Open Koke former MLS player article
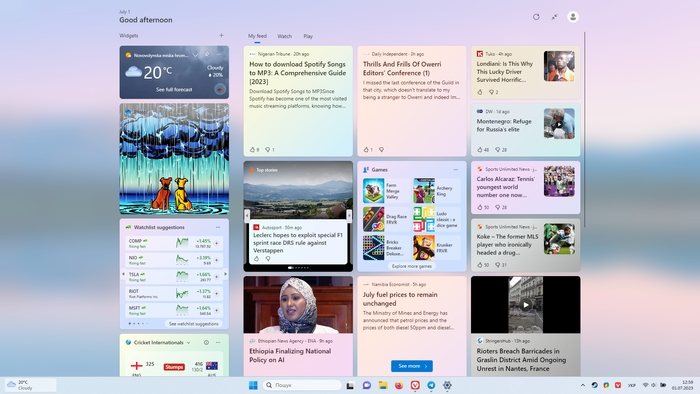The width and height of the screenshot is (700, 394). point(507,245)
